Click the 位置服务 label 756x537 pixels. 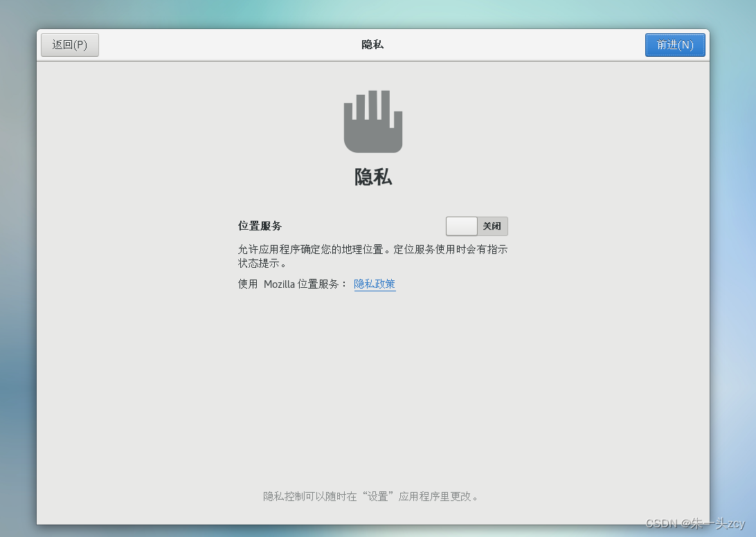point(260,226)
